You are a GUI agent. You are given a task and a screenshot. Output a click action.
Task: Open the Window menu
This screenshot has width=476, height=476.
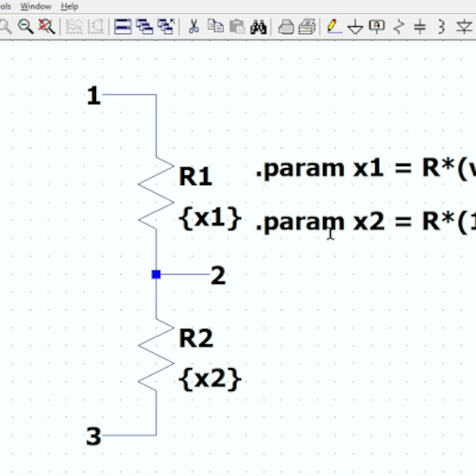(36, 6)
